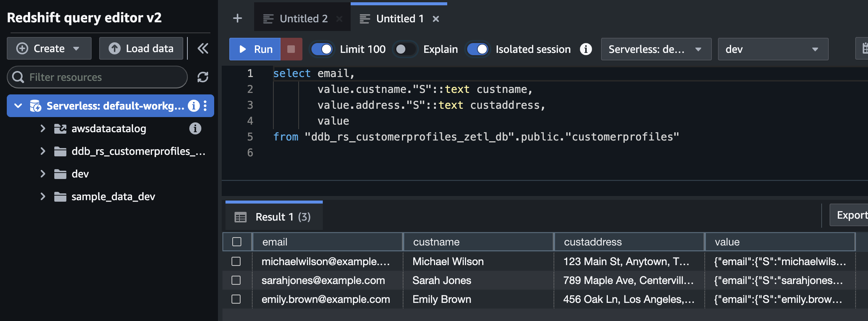Click the 789 Maple Ave address cell
868x321 pixels.
pos(629,280)
